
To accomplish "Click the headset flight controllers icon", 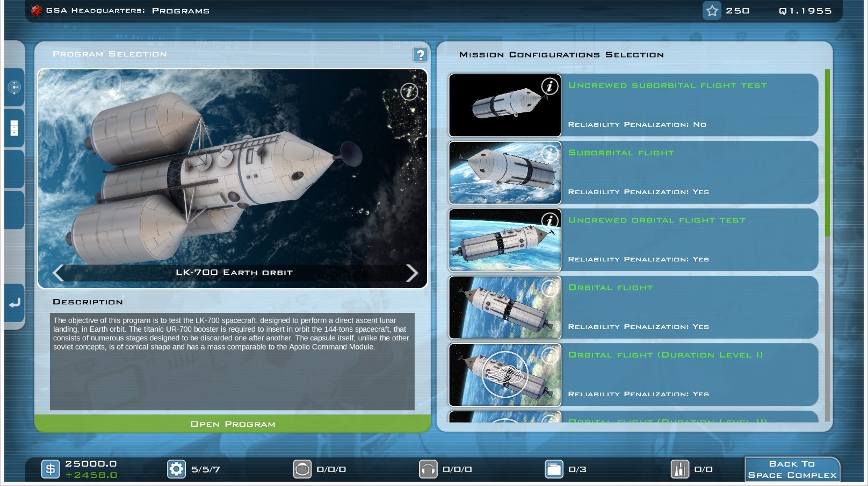I will click(428, 469).
